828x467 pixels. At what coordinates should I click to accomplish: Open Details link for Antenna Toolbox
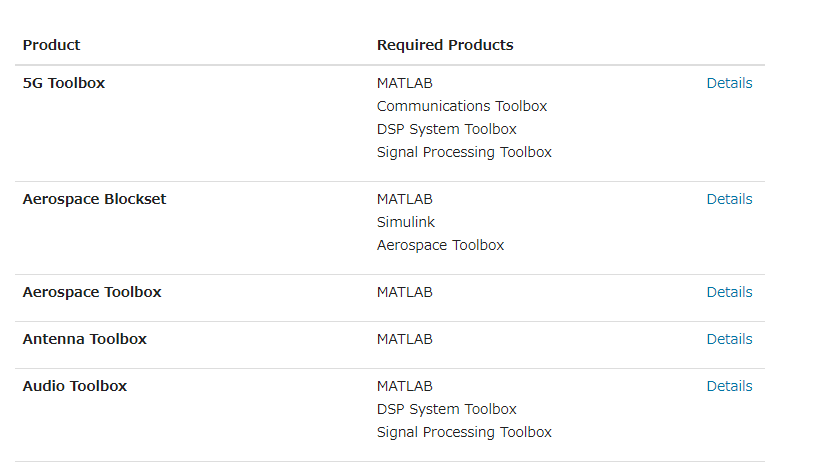click(729, 339)
